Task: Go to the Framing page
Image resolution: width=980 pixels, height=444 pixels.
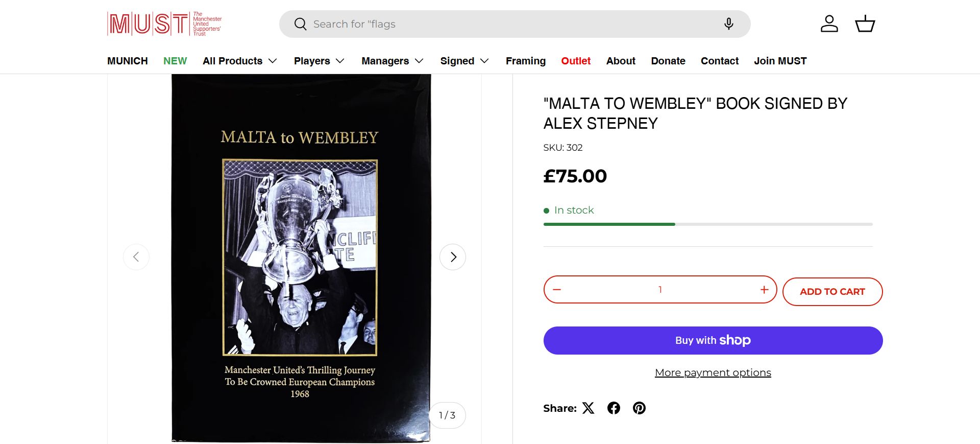Action: (526, 61)
